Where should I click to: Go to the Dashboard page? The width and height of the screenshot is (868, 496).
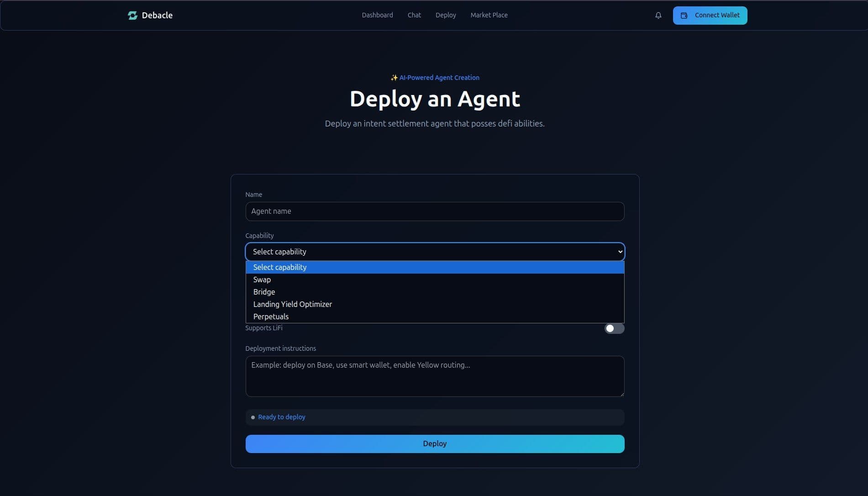tap(377, 15)
